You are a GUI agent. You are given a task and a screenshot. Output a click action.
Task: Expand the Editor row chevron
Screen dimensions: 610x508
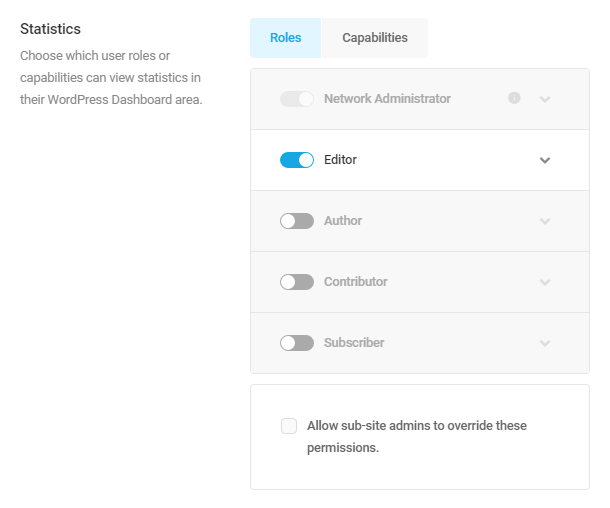545,160
